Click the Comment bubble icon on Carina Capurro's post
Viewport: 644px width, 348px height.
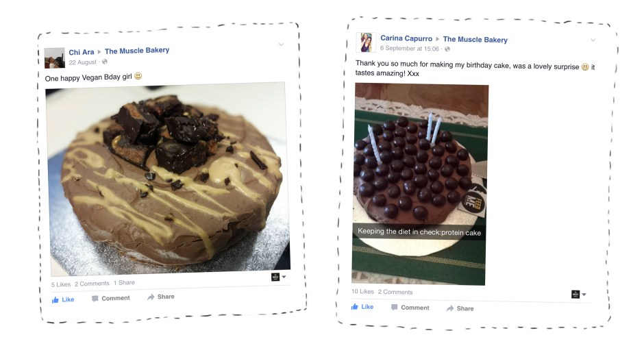pyautogui.click(x=395, y=308)
